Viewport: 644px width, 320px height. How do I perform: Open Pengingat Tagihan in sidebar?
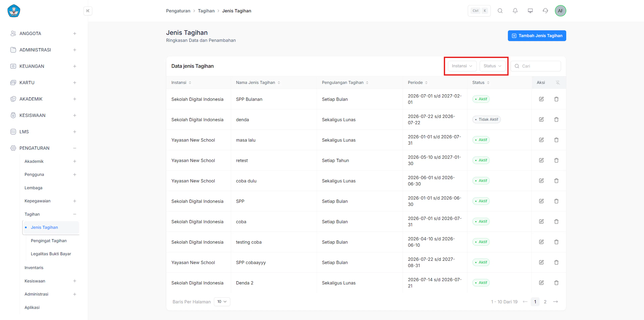point(48,241)
